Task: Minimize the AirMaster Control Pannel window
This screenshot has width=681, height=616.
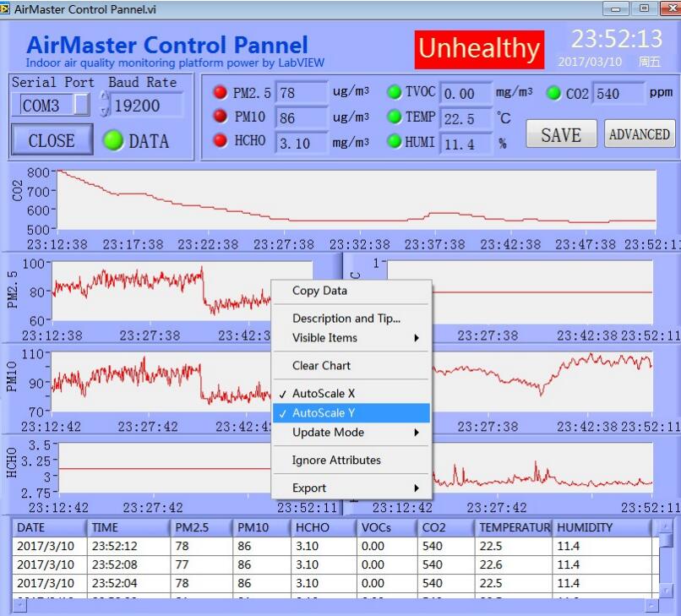Action: (x=615, y=8)
